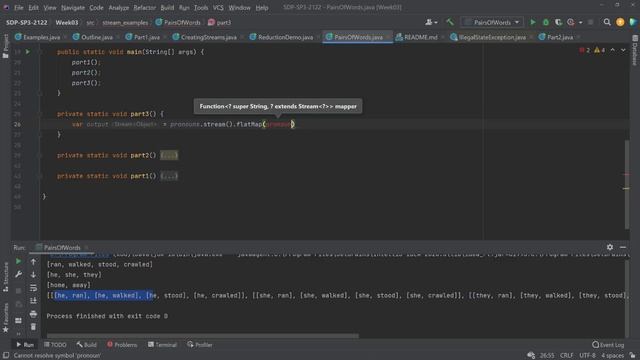Go to next highlighted error arrow
Image resolution: width=640 pixels, height=360 pixels.
pos(623,50)
